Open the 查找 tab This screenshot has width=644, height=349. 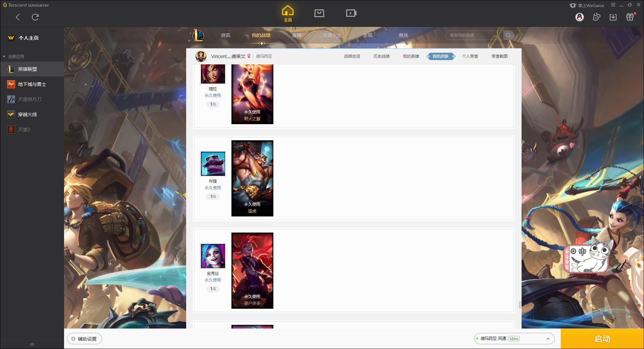403,35
